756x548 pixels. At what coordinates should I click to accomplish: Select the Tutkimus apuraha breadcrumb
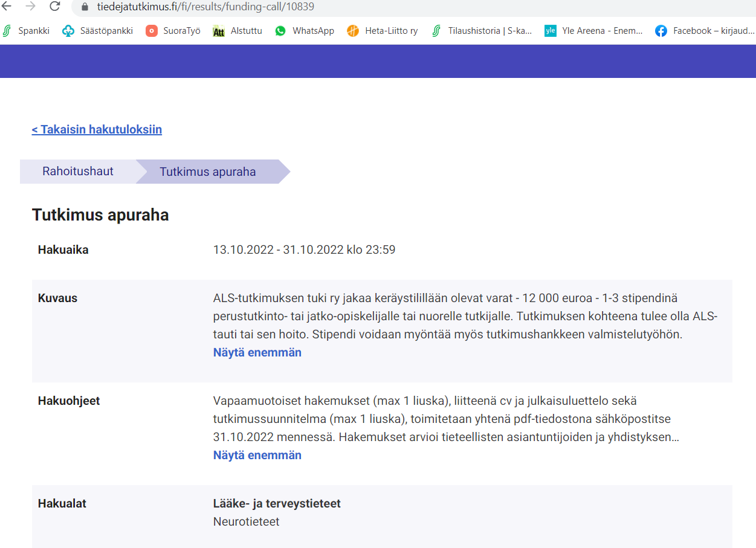coord(208,172)
